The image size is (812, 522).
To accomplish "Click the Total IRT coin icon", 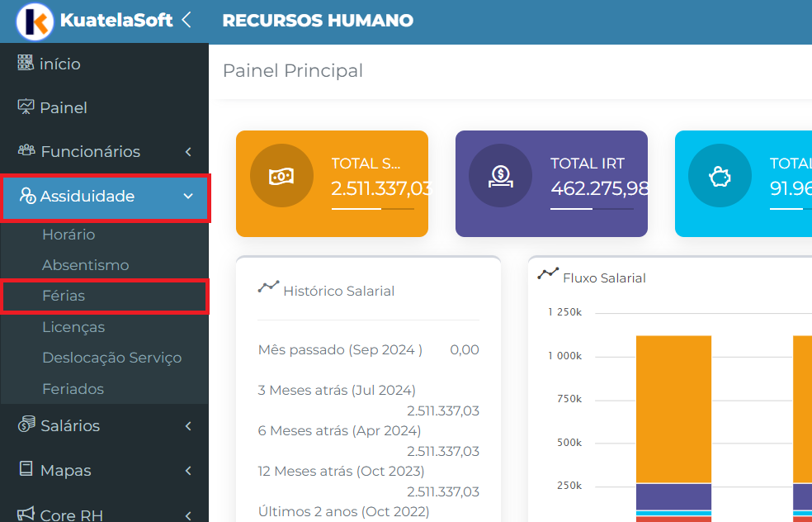I will click(x=501, y=177).
